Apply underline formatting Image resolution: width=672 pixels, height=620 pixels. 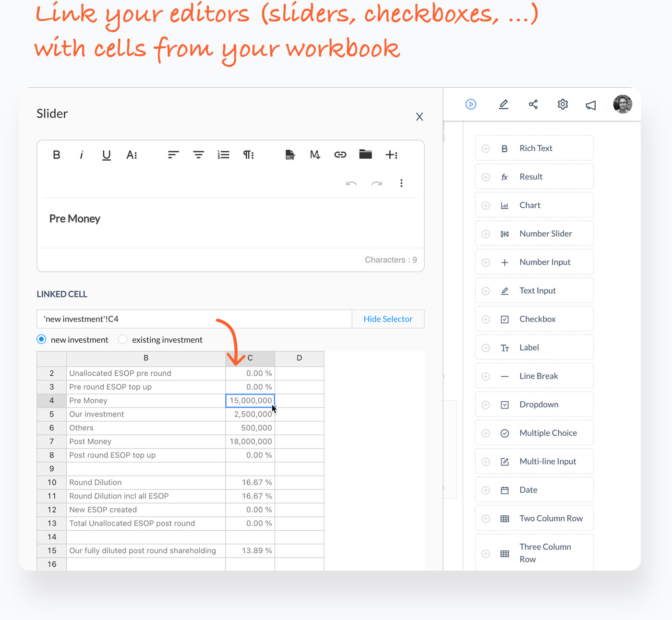(x=106, y=155)
